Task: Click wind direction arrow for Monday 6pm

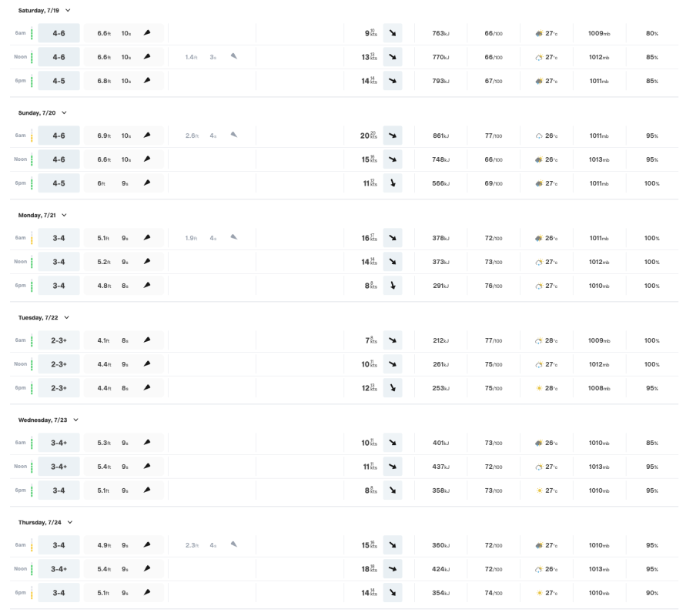Action: (393, 286)
